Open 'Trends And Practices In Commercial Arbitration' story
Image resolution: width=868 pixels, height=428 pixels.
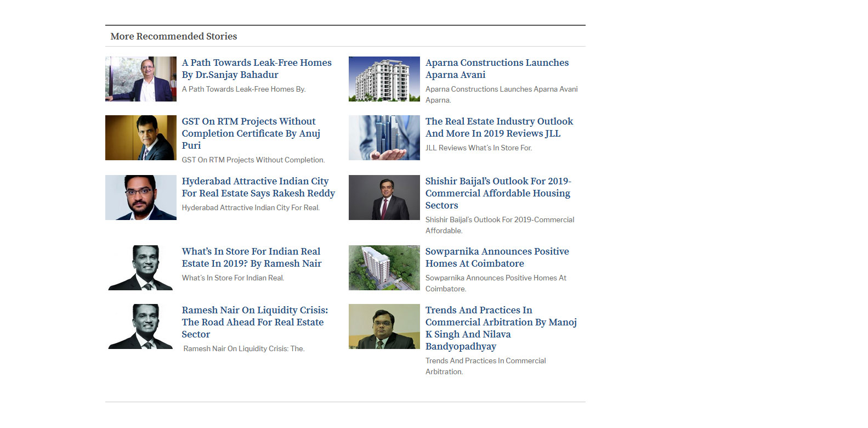pyautogui.click(x=501, y=328)
